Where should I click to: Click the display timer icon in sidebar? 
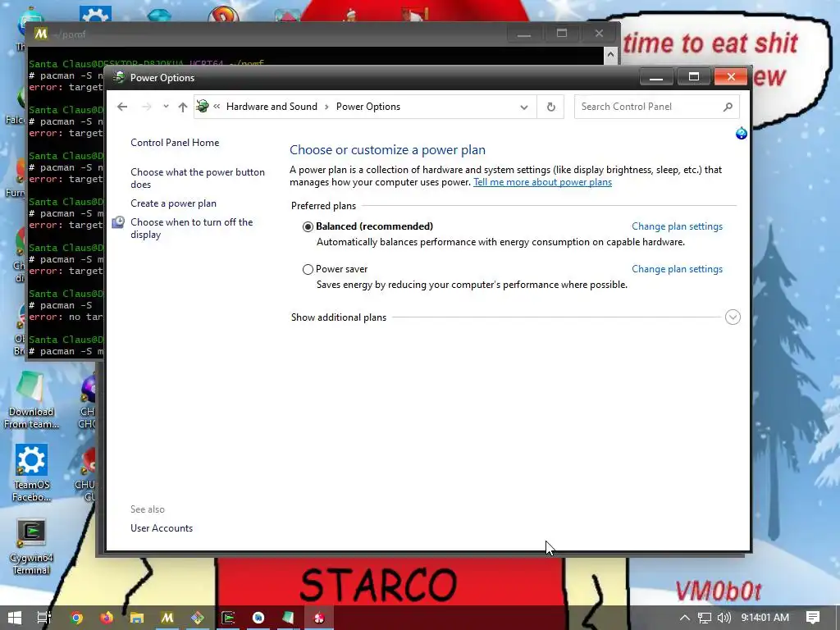[x=118, y=222]
